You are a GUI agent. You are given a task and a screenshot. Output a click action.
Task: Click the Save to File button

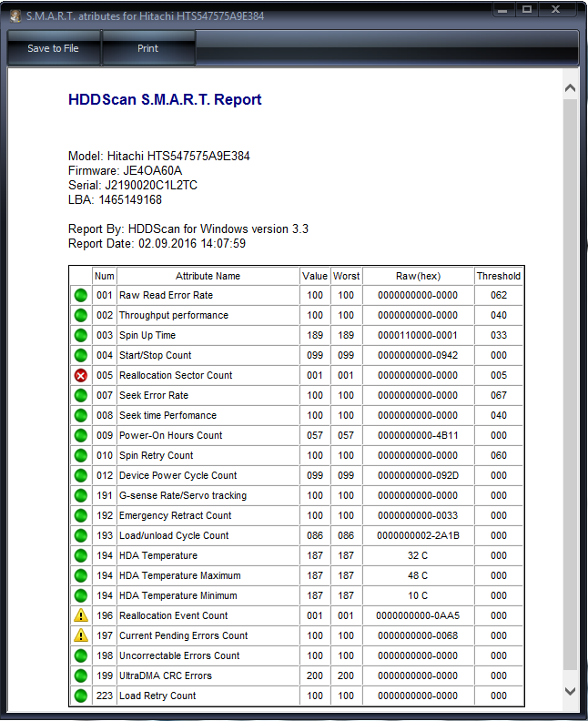54,48
